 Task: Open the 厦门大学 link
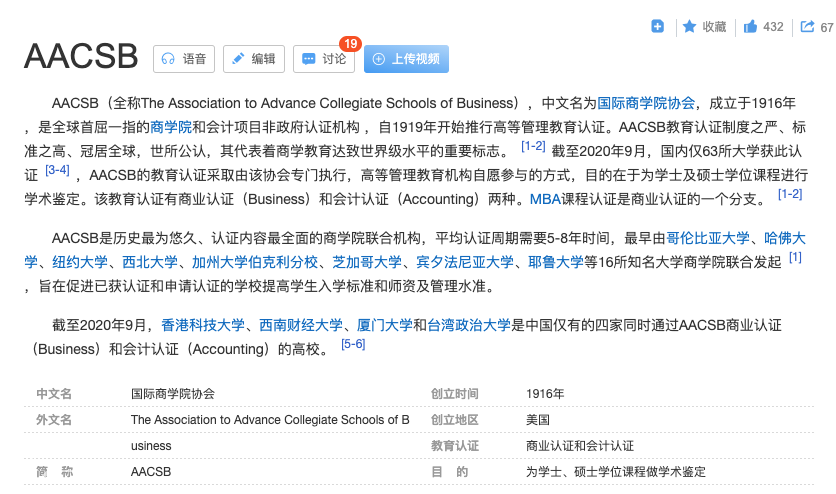click(384, 325)
